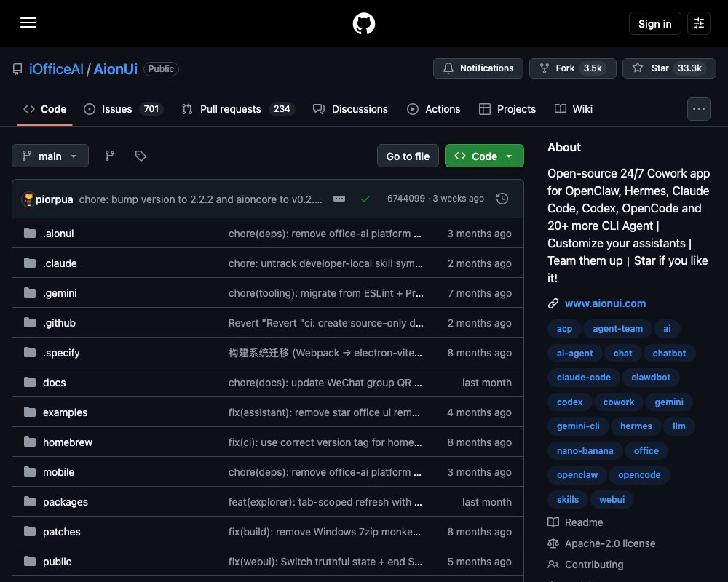Select the cowork topic tag

618,402
